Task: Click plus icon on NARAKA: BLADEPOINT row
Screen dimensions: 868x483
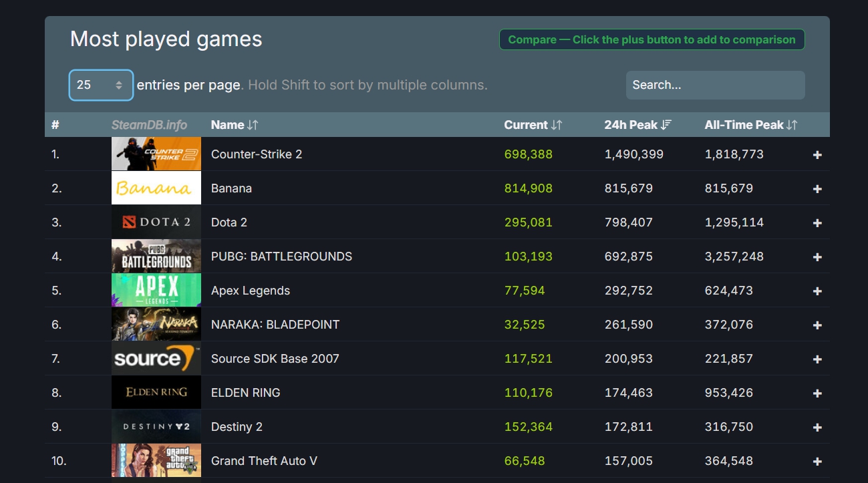Action: [817, 325]
